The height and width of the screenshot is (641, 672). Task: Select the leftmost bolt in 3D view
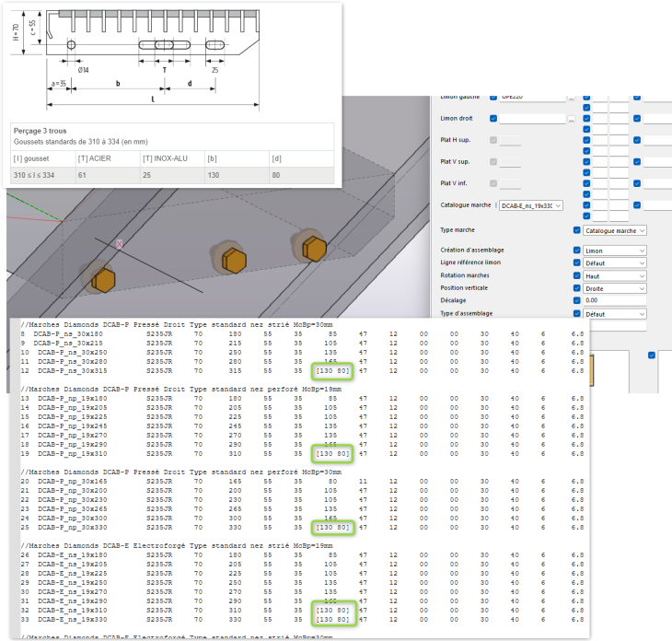coord(103,278)
